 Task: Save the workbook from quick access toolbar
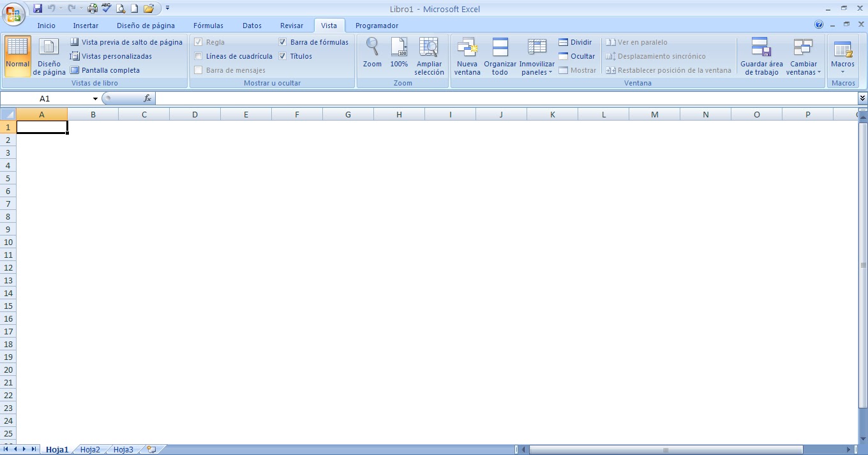coord(38,8)
